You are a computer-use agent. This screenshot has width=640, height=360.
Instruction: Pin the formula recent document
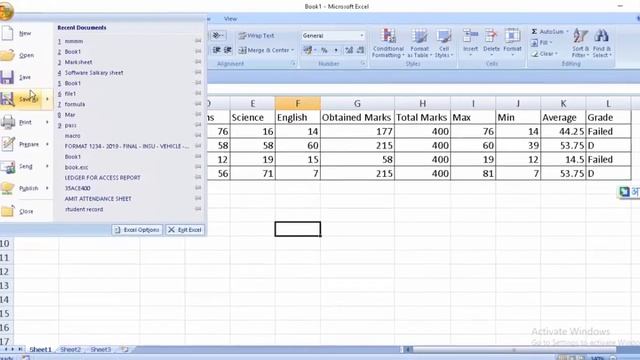tap(198, 104)
